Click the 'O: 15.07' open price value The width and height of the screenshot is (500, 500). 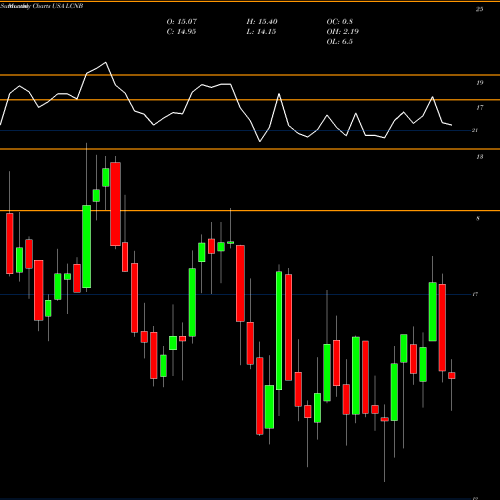click(x=182, y=22)
